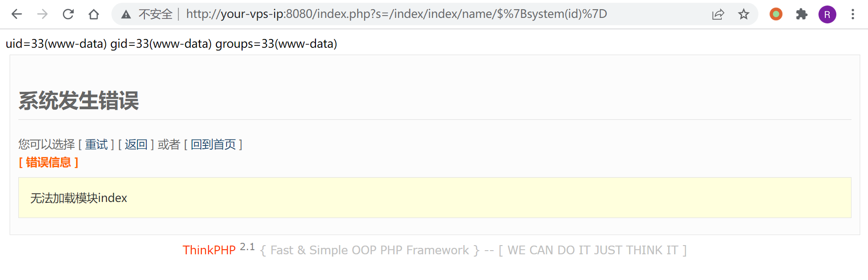The image size is (868, 280).
Task: Open the Extensions puzzle-piece menu
Action: click(x=802, y=14)
